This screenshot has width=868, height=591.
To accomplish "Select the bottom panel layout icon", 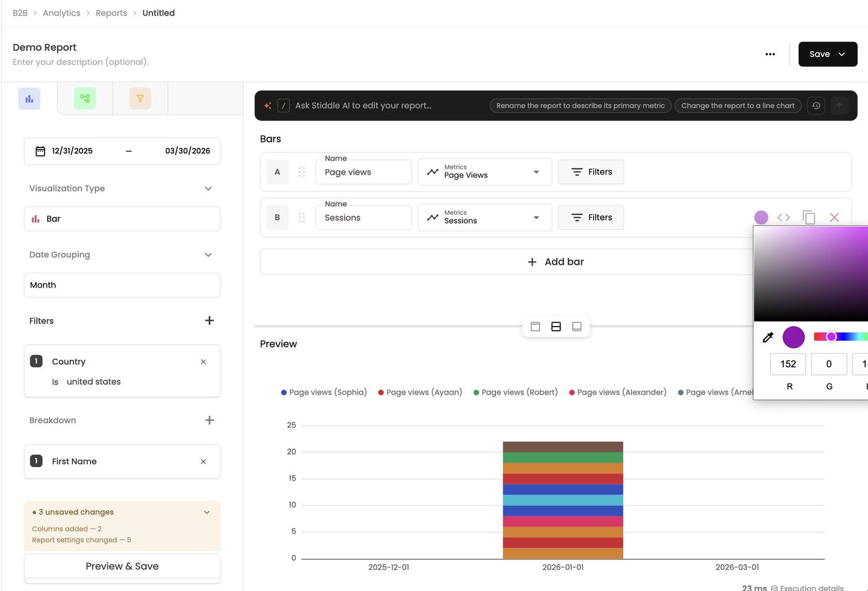I will [x=577, y=326].
